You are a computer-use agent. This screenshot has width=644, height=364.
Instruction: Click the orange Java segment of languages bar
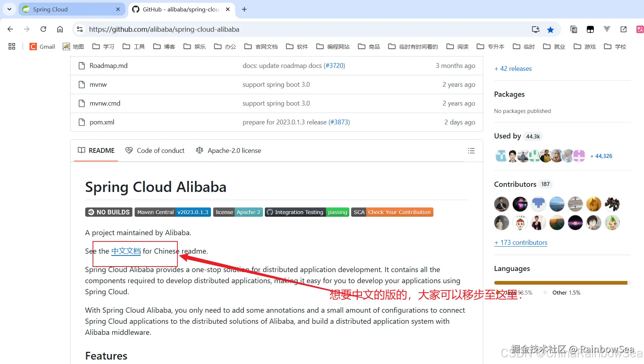pyautogui.click(x=561, y=283)
